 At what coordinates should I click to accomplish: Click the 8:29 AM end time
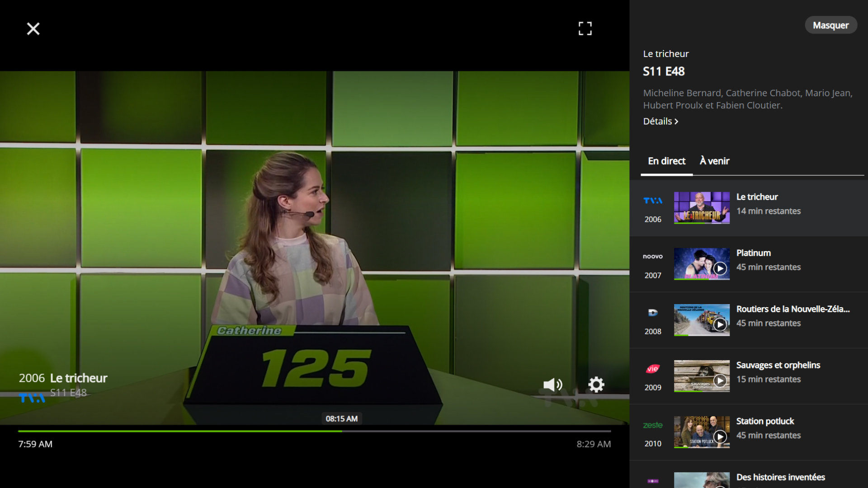[x=594, y=444]
